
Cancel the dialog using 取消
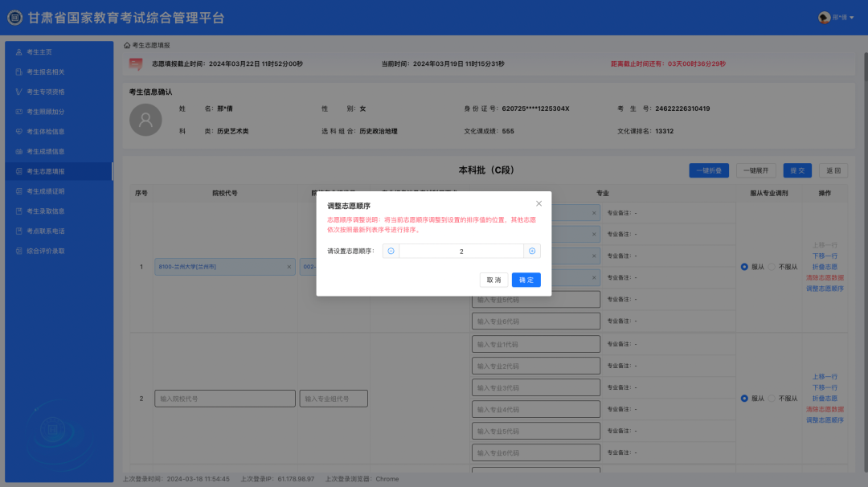pyautogui.click(x=493, y=280)
